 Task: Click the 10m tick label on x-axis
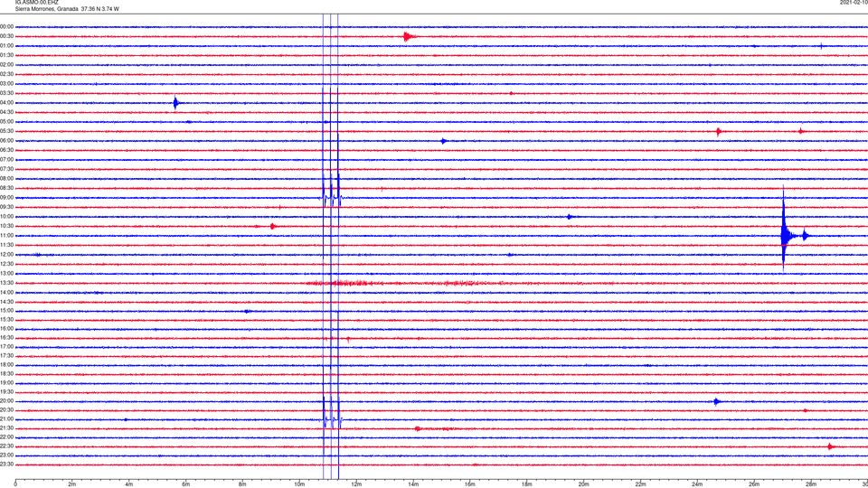click(299, 484)
